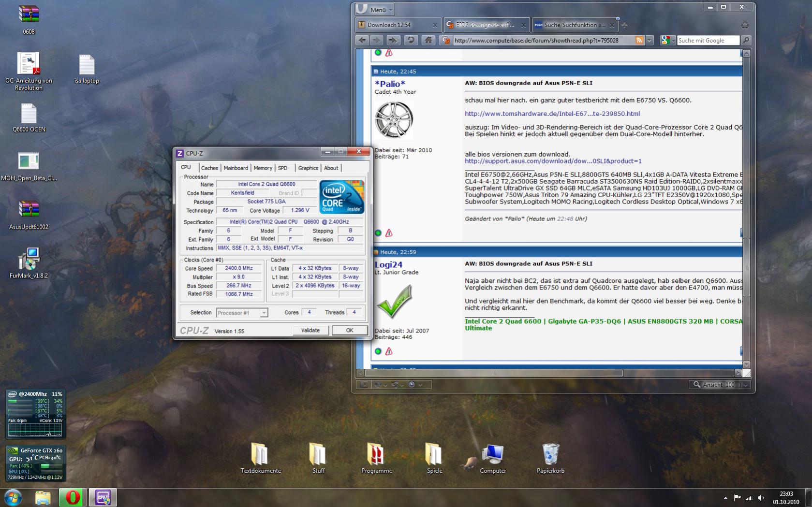Image resolution: width=812 pixels, height=507 pixels.
Task: Go back in Opera browser
Action: coord(362,41)
